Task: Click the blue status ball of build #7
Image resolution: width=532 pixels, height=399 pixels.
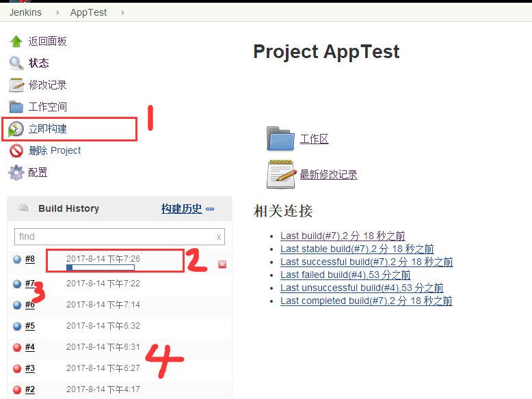Action: (17, 284)
